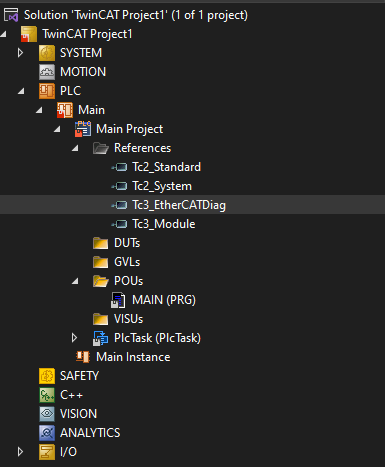Select the SAFETY label
This screenshot has height=467, width=385.
(79, 376)
